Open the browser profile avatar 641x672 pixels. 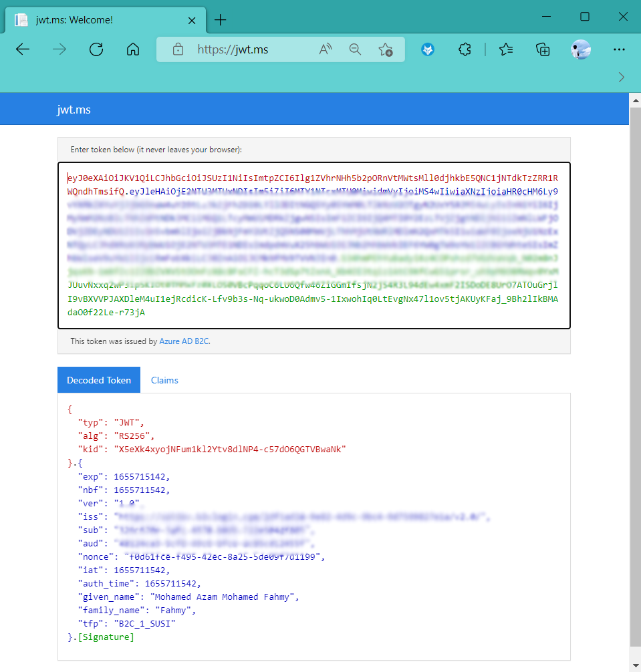(581, 49)
